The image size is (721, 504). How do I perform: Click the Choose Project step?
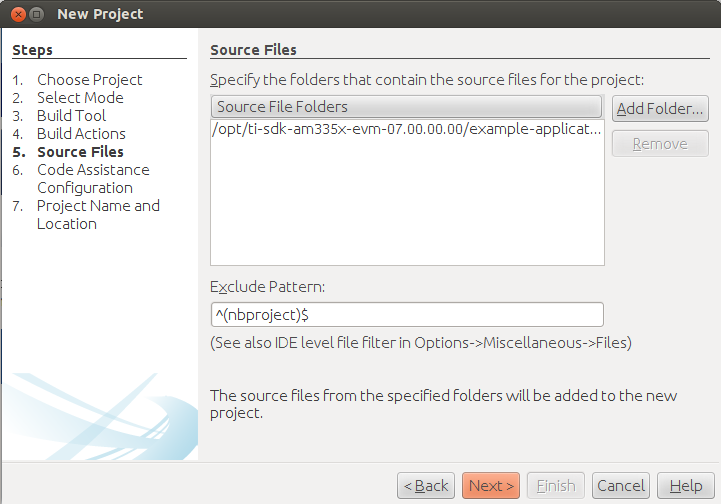click(x=89, y=80)
